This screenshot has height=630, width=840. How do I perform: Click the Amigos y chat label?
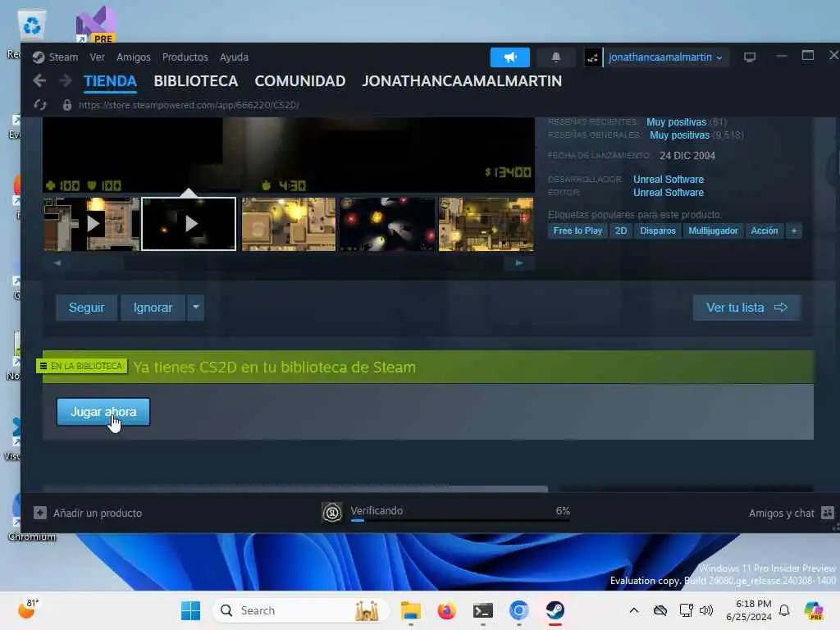[781, 514]
